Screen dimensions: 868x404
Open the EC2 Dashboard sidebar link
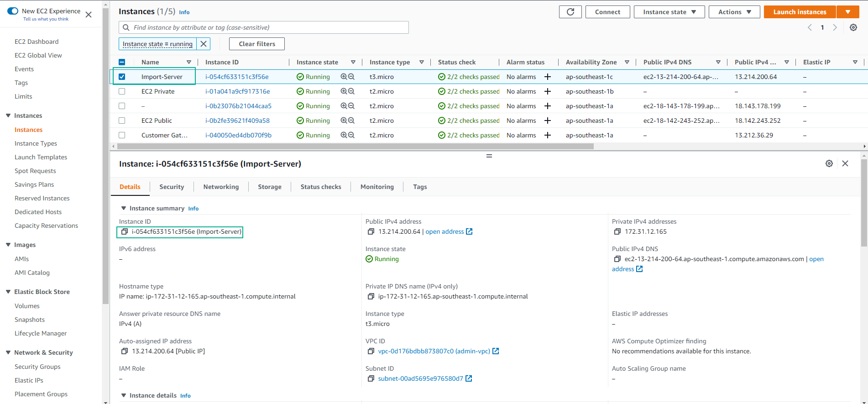(x=37, y=42)
